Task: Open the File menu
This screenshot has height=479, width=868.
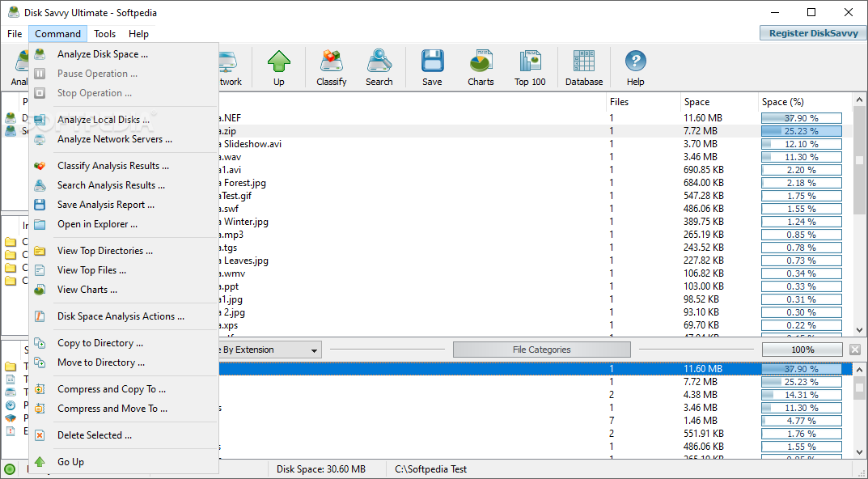Action: point(15,34)
